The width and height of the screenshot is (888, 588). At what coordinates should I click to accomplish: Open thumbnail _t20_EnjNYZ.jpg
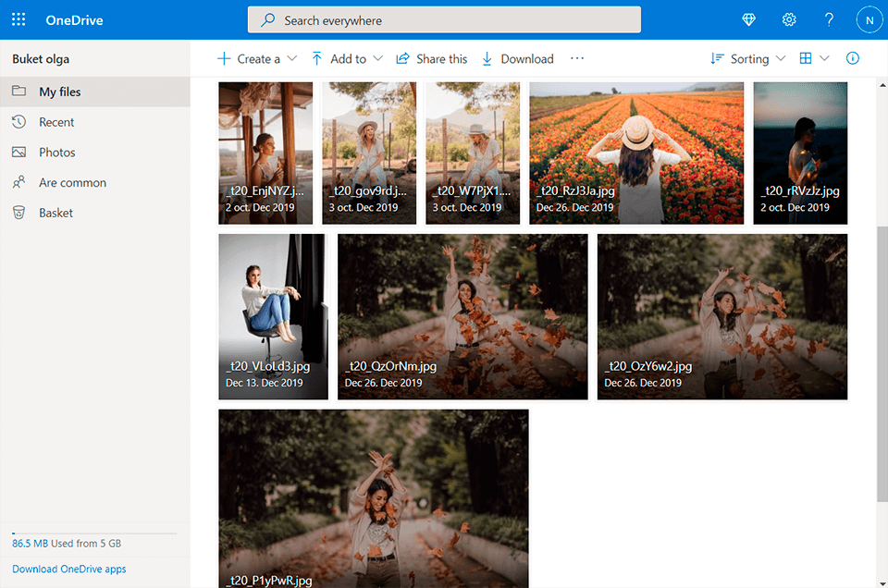(x=265, y=153)
